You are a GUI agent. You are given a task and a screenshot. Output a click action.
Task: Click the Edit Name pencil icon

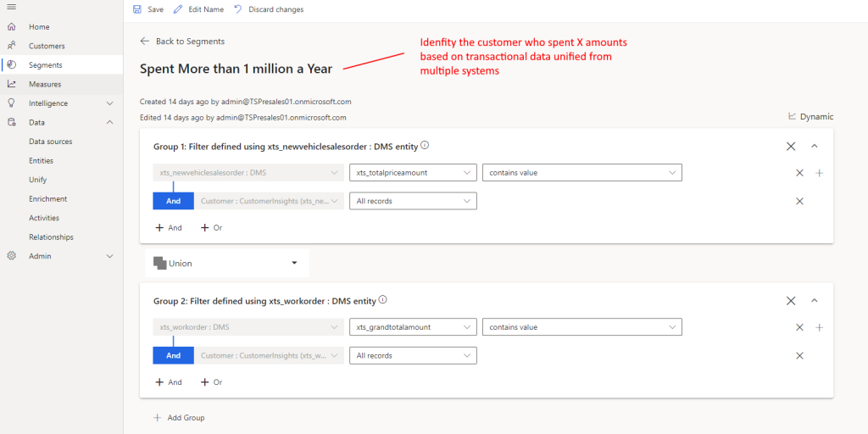pyautogui.click(x=177, y=9)
